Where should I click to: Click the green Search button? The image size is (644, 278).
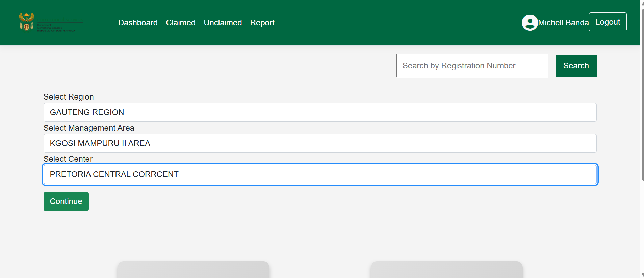coord(576,66)
